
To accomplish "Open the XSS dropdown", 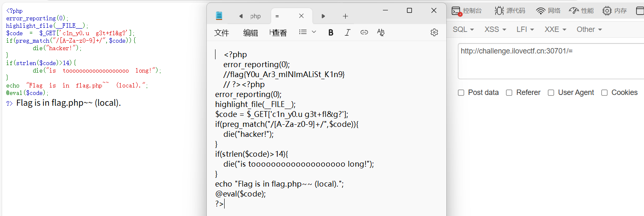I will [x=495, y=29].
